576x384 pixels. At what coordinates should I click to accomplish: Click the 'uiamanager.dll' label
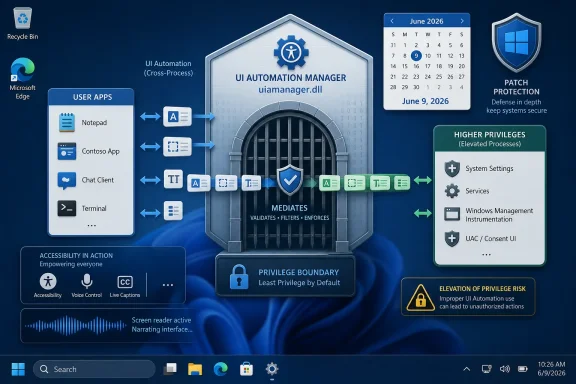coord(290,90)
